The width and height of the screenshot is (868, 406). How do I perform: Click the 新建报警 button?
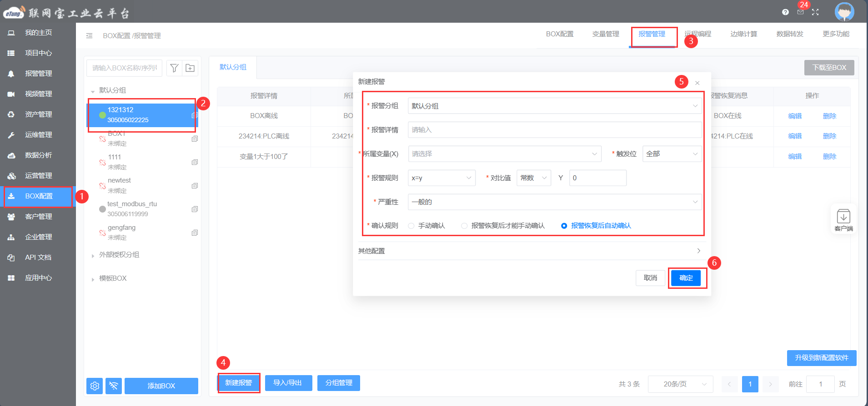coord(239,383)
